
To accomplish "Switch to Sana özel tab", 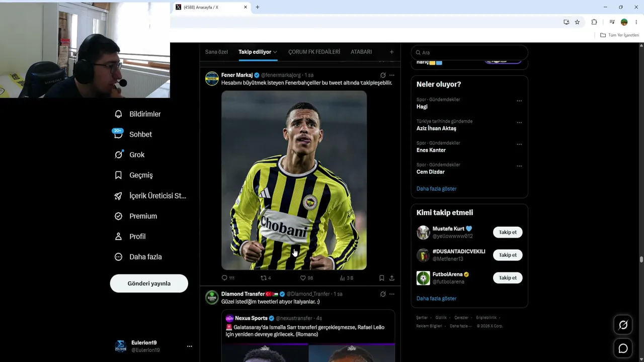I will pos(216,52).
